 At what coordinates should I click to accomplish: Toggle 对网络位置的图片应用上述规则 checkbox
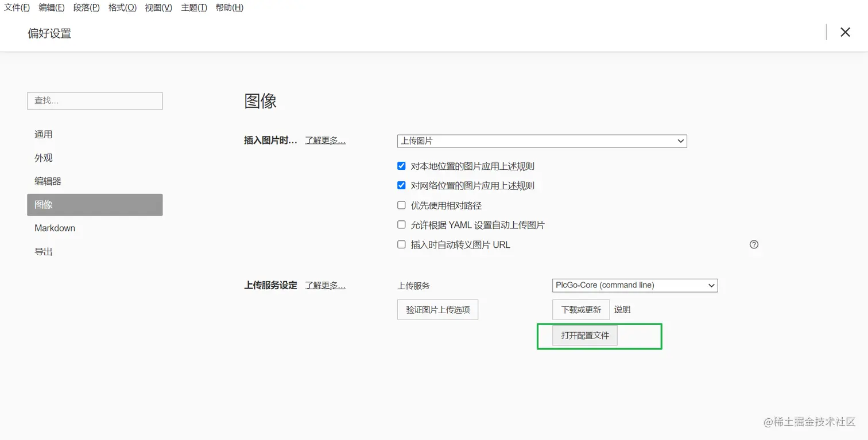click(x=401, y=186)
